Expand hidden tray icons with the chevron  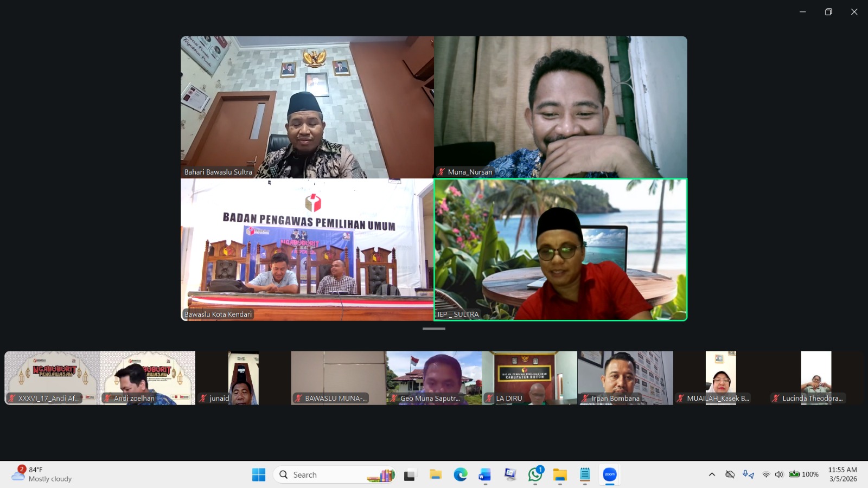[712, 474]
